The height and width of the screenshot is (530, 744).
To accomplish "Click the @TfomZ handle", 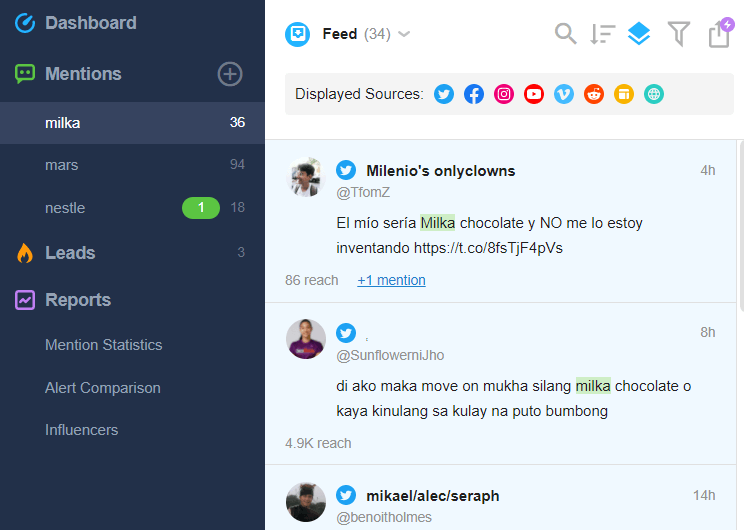I will click(x=363, y=192).
